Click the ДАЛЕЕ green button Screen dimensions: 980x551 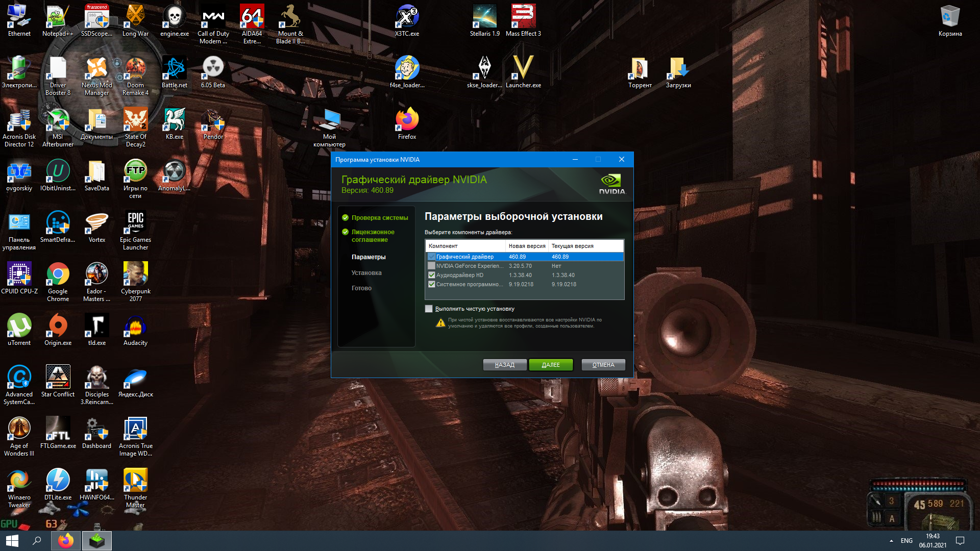point(551,365)
